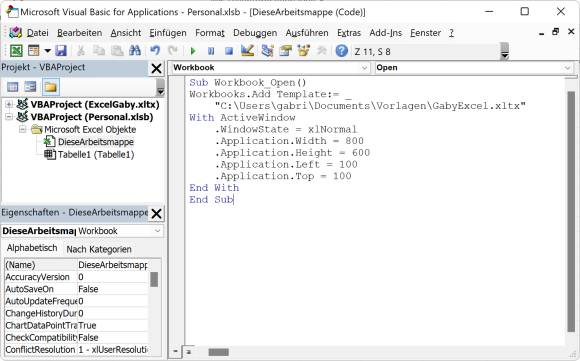This screenshot has width=580, height=361.
Task: Select Microsoft Excel Objekte folder
Action: 90,129
